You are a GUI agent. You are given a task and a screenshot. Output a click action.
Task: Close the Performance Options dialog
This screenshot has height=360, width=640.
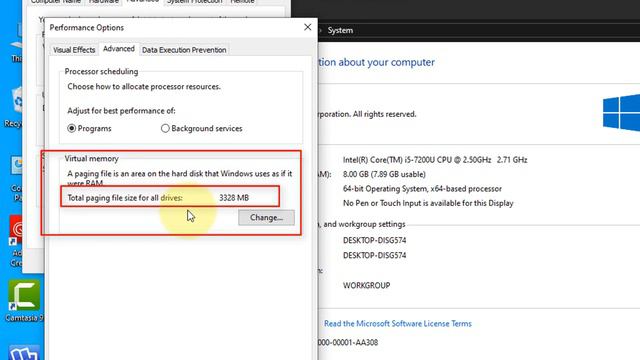coord(308,27)
